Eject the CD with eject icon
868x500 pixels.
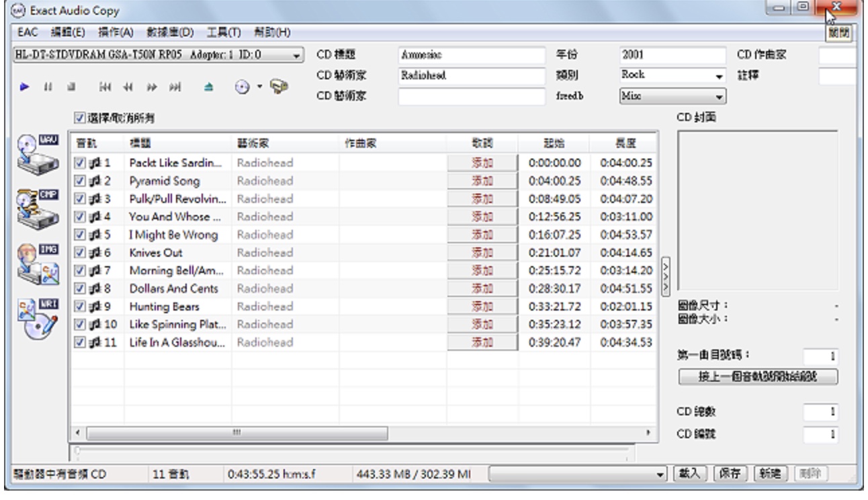coord(210,87)
